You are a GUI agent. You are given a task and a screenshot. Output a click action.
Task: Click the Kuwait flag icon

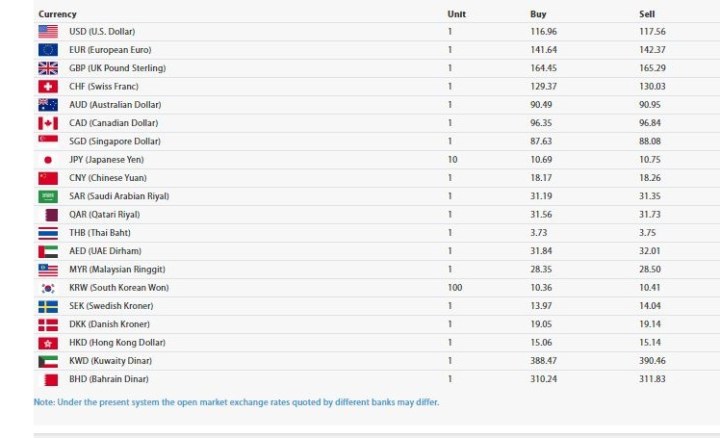point(48,361)
